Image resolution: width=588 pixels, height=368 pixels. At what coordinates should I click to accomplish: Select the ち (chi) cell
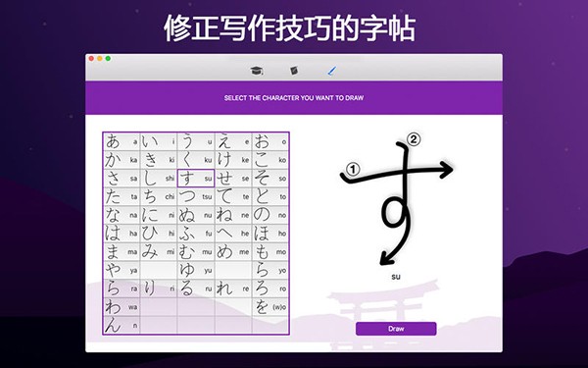click(159, 197)
